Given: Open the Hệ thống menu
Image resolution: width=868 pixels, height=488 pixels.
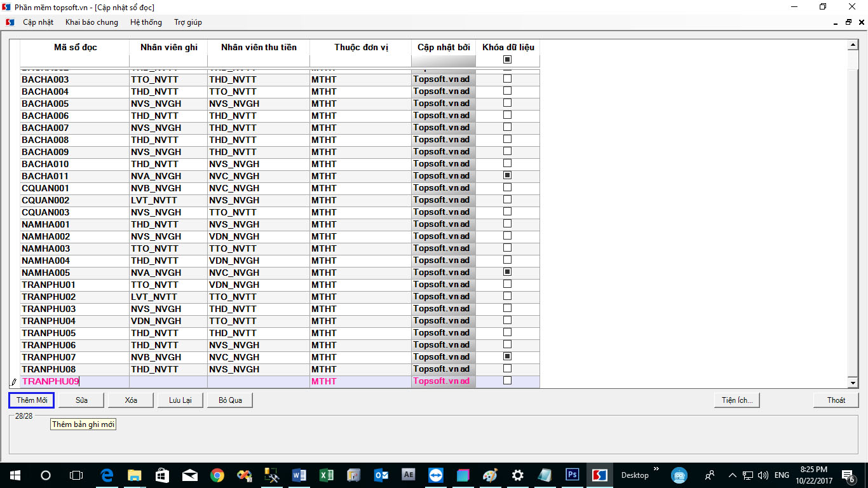Looking at the screenshot, I should 146,22.
